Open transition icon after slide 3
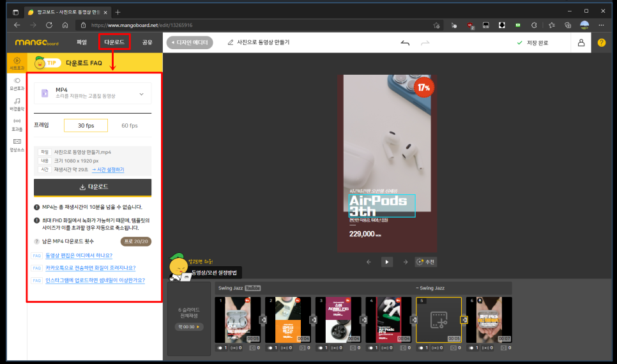The height and width of the screenshot is (364, 617). (364, 319)
